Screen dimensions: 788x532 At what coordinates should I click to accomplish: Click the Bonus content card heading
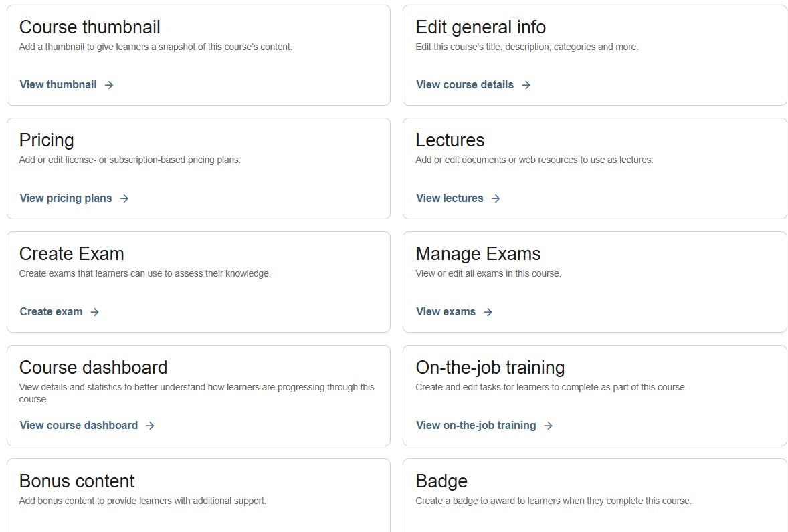pos(77,481)
